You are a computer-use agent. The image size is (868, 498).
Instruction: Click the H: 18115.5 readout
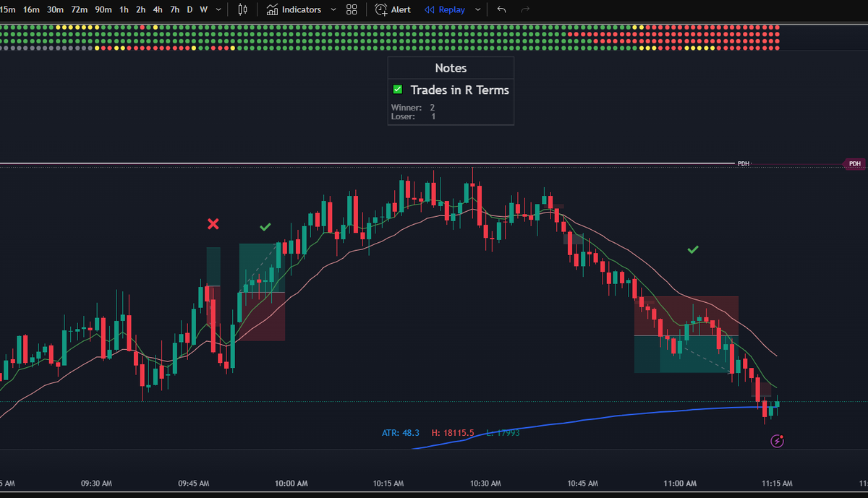click(453, 433)
